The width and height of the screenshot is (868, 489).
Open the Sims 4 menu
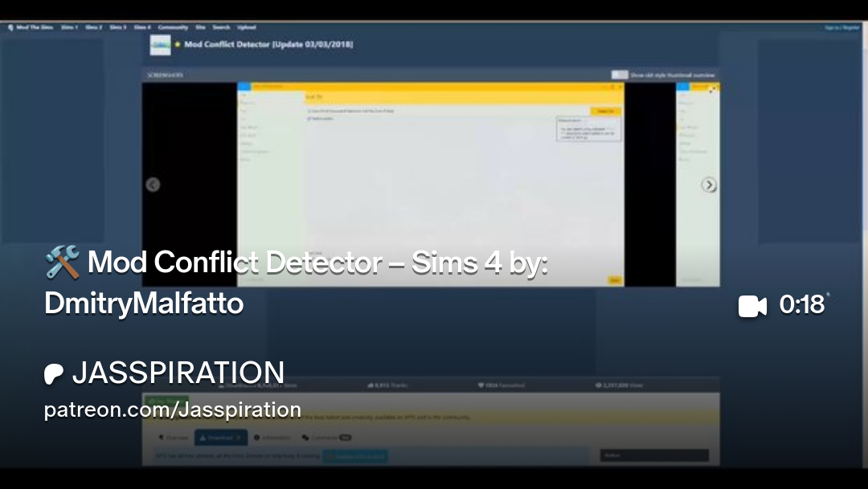click(142, 27)
